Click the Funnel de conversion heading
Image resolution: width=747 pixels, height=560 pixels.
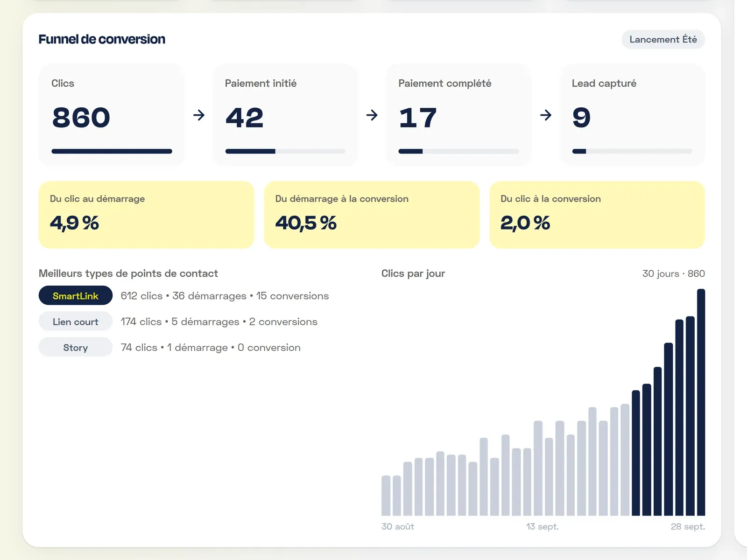click(102, 39)
